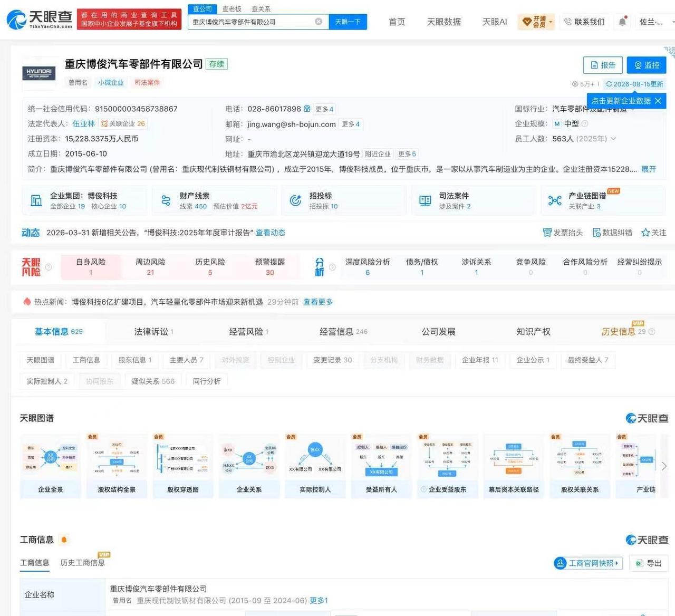This screenshot has width=675, height=616.
Task: Open 自身风险 risk item
Action: [91, 267]
